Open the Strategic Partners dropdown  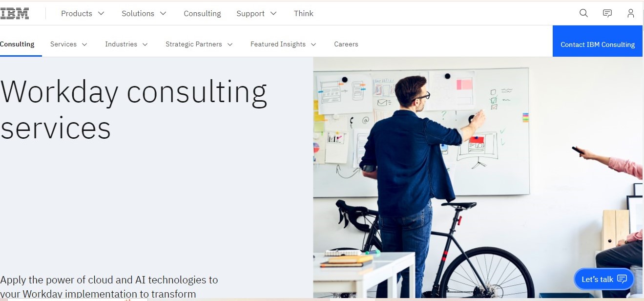click(x=199, y=44)
